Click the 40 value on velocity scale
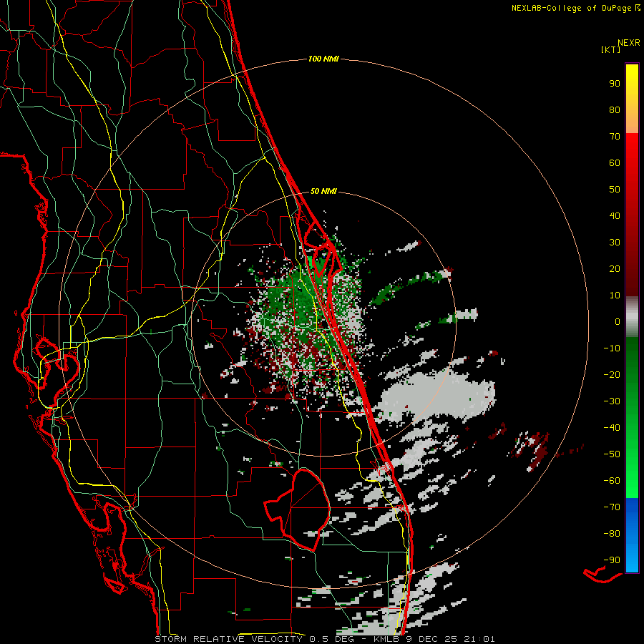The image size is (644, 644). (x=615, y=216)
